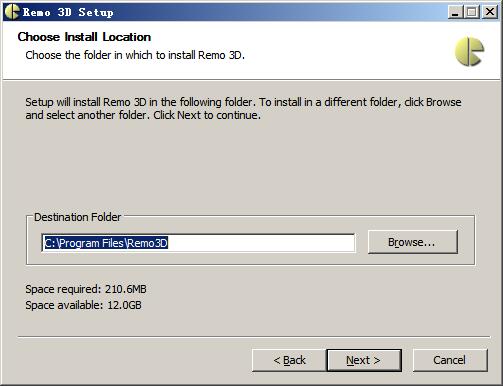The height and width of the screenshot is (386, 503).
Task: Click 'Setup will install Remo 3D' instruction text
Action: [x=243, y=108]
